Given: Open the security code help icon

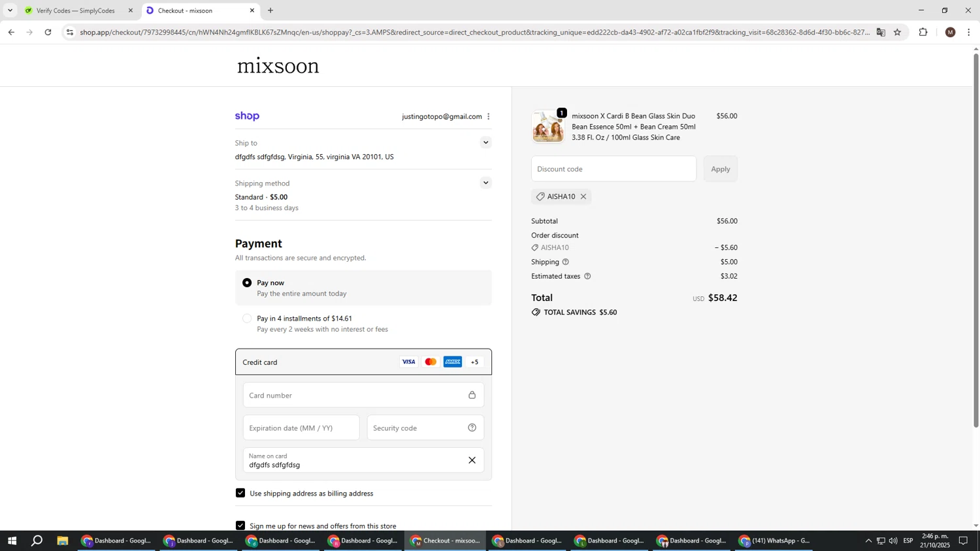Looking at the screenshot, I should (472, 428).
